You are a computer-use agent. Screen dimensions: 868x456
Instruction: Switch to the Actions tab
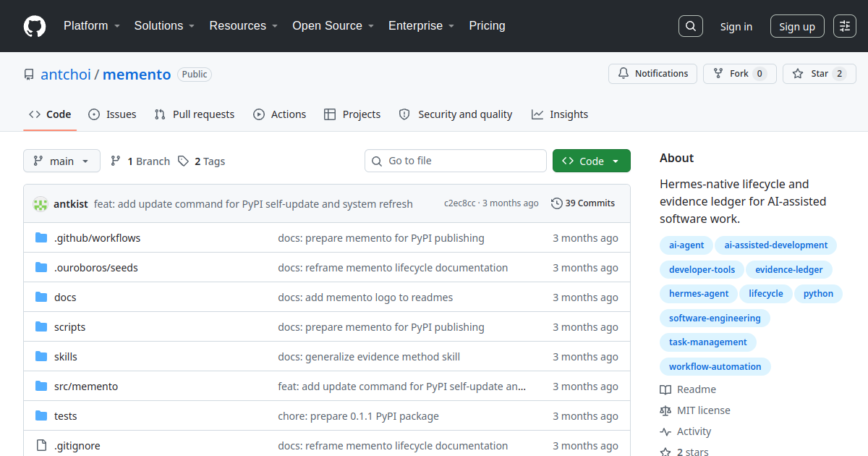click(x=280, y=114)
